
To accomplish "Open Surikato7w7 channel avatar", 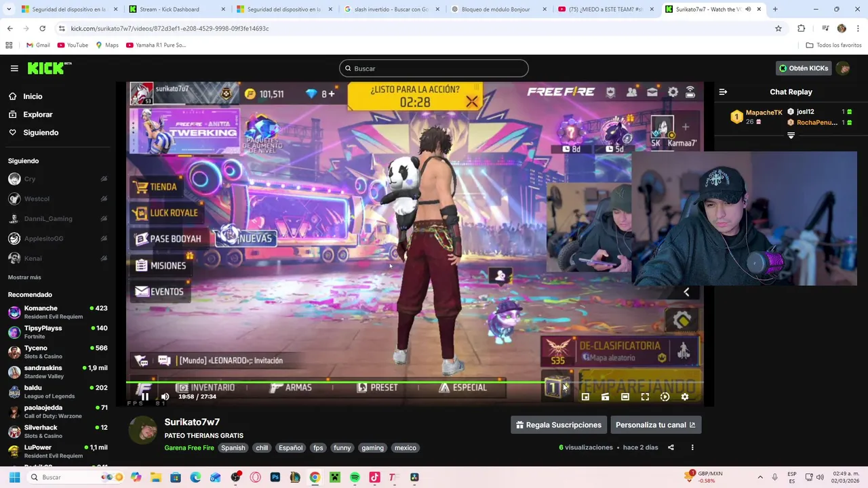I will (x=143, y=430).
